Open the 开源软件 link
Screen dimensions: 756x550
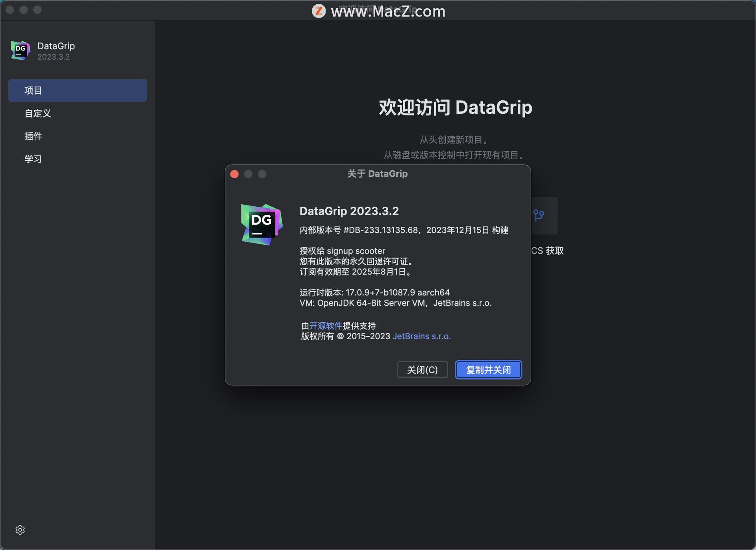pyautogui.click(x=326, y=326)
